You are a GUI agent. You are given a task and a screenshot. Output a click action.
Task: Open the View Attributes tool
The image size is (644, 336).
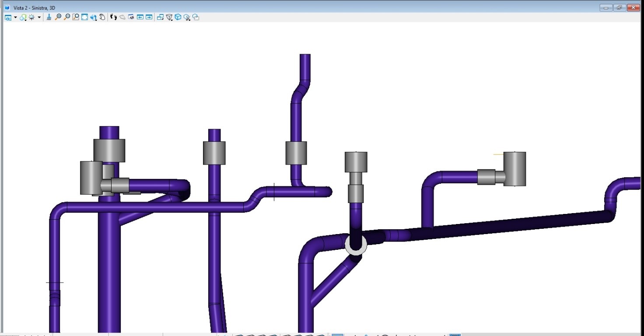[8, 17]
